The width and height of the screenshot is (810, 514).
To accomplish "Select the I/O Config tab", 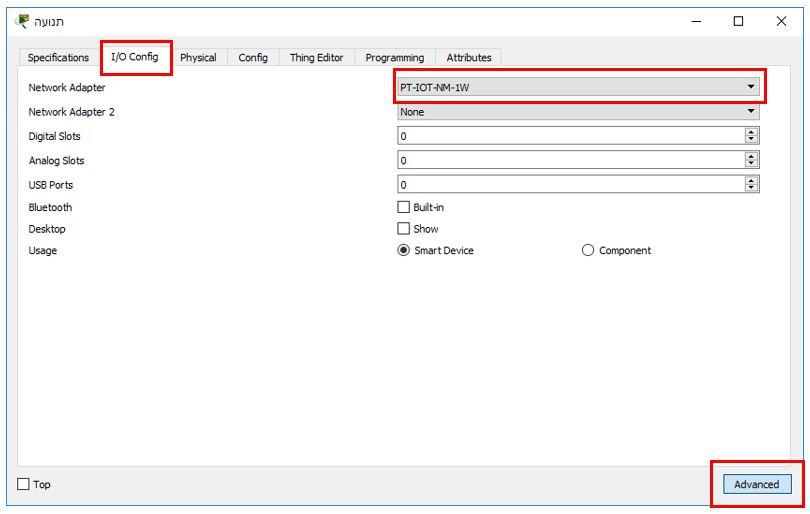I will pos(134,57).
